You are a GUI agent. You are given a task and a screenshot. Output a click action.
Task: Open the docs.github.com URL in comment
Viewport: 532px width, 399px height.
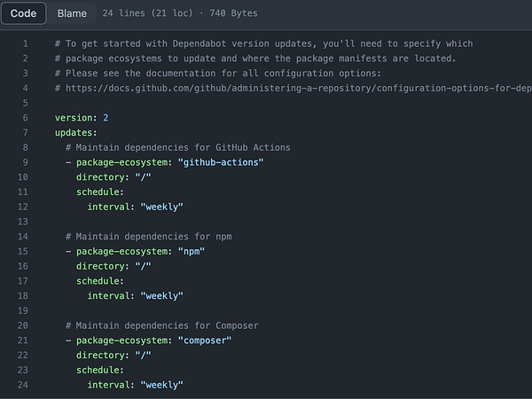[293, 88]
